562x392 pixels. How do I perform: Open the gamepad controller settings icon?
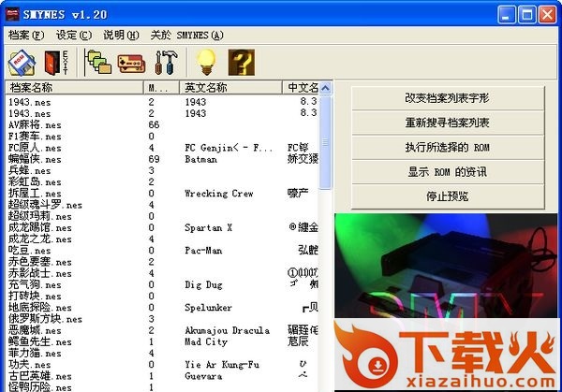coord(131,64)
